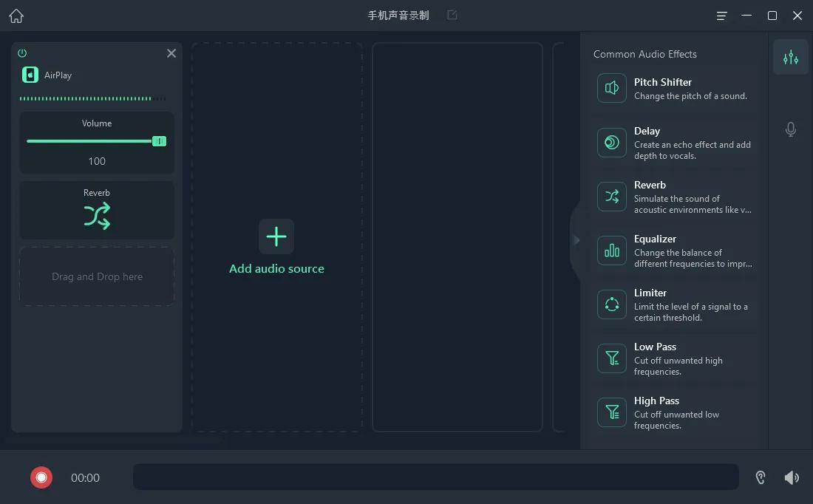Image resolution: width=813 pixels, height=504 pixels.
Task: Pick the Limiter effect icon
Action: [612, 304]
